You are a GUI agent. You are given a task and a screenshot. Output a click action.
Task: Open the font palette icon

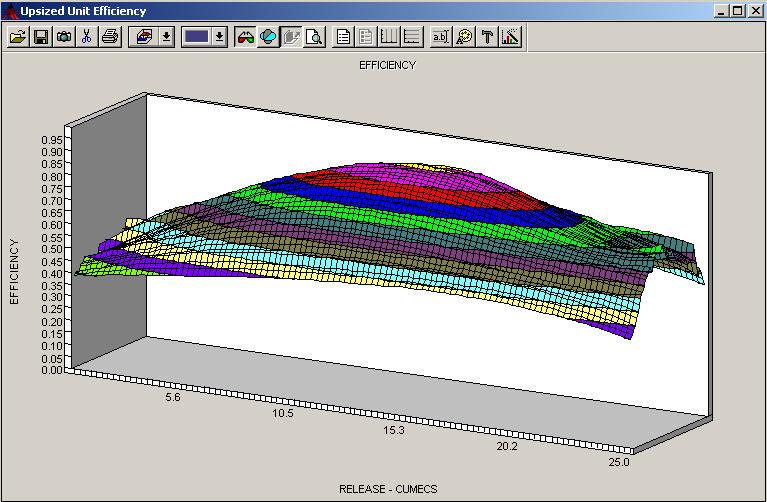tap(464, 37)
